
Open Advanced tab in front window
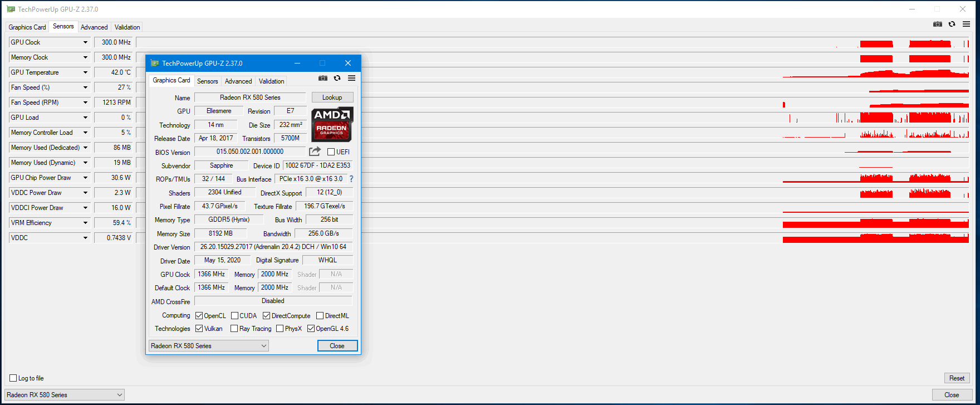coord(238,81)
